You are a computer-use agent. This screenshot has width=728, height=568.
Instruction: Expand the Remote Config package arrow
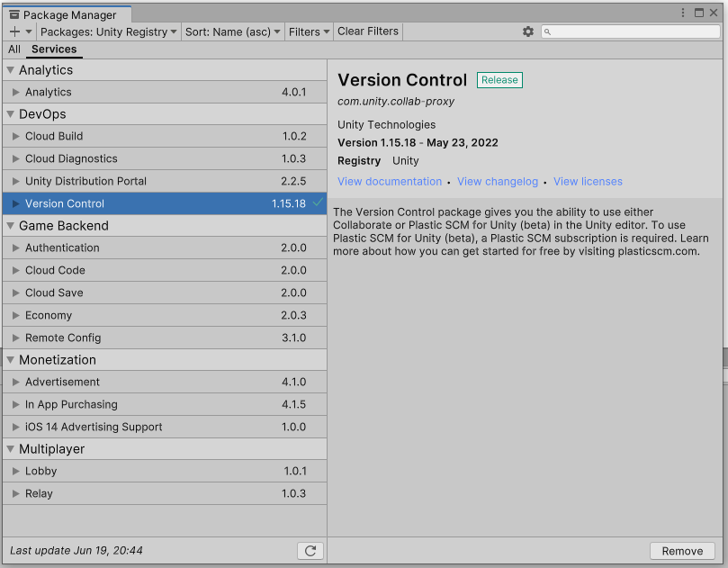(x=16, y=338)
